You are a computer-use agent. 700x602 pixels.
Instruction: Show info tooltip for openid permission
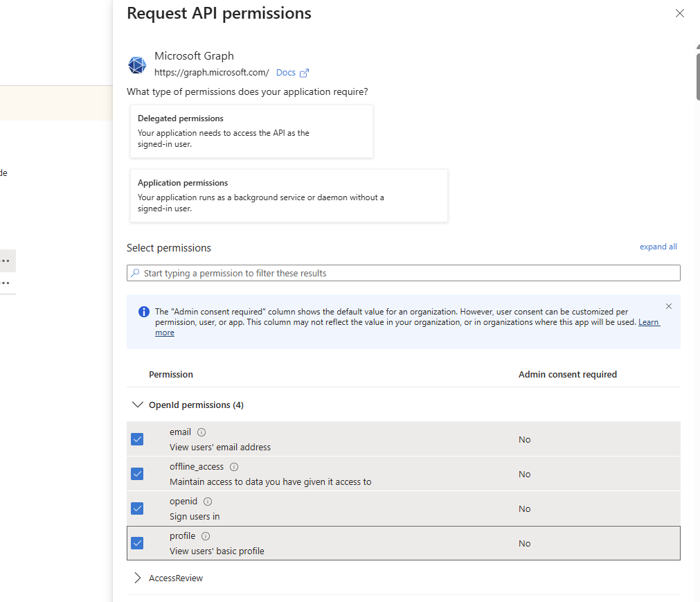[x=208, y=502]
